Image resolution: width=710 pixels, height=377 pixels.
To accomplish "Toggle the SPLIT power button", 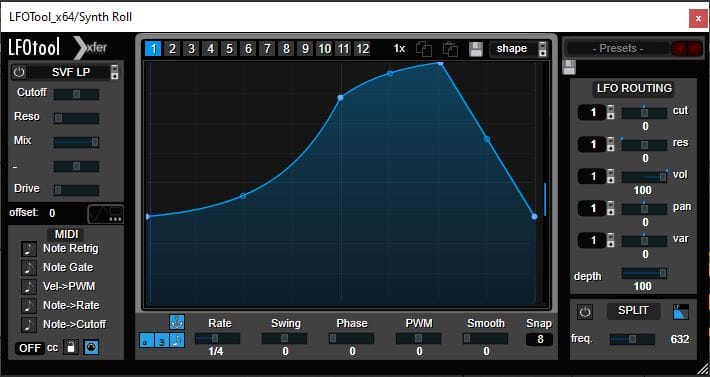I will coord(585,312).
